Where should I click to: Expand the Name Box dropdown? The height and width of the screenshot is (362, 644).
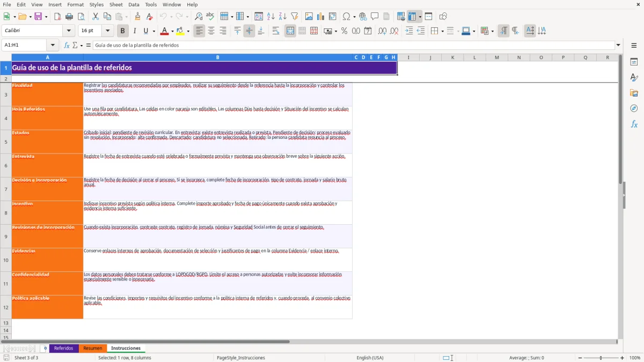[x=53, y=45]
